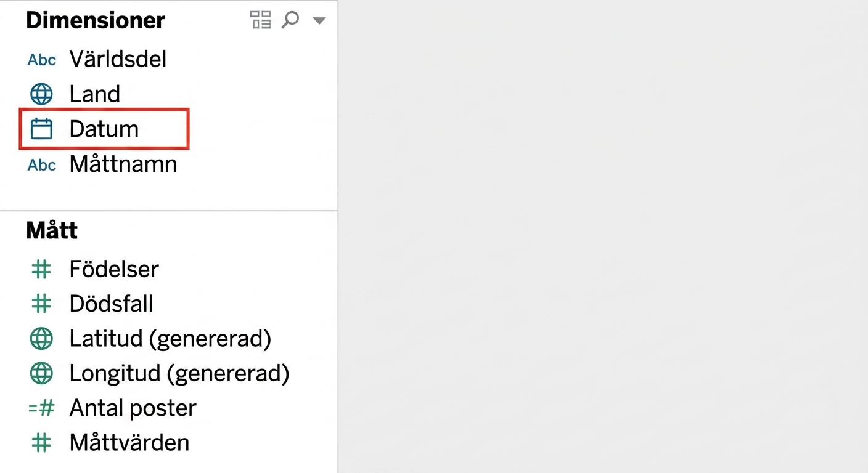Viewport: 868px width, 473px height.
Task: Select the Världsdel dimension field
Action: 118,59
